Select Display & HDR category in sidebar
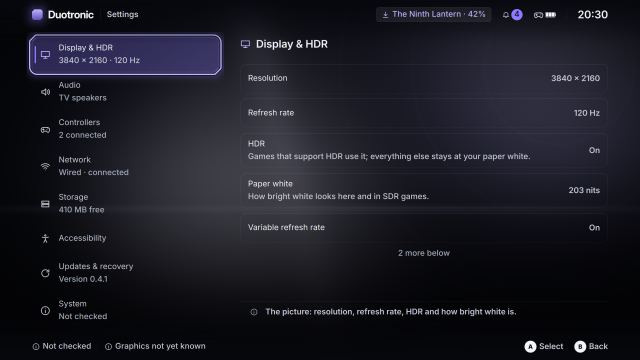 click(x=125, y=54)
